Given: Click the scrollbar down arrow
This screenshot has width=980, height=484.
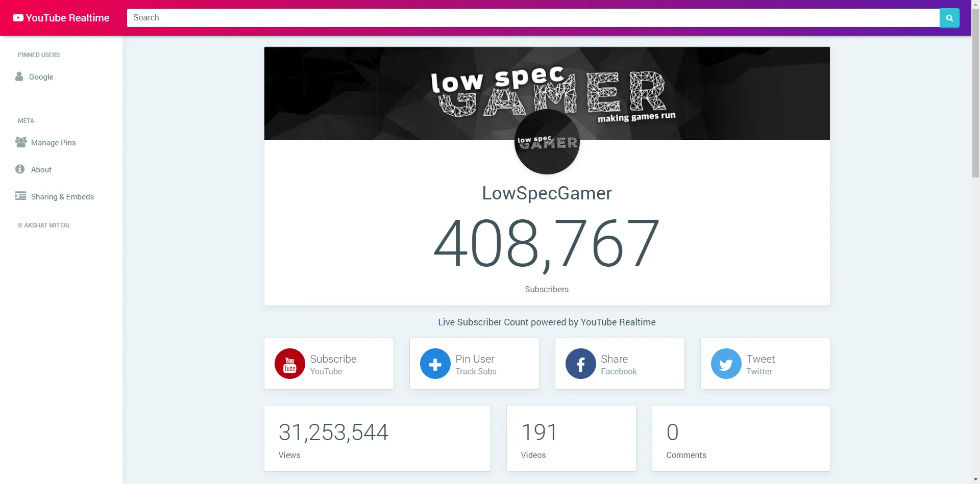Looking at the screenshot, I should [x=975, y=480].
